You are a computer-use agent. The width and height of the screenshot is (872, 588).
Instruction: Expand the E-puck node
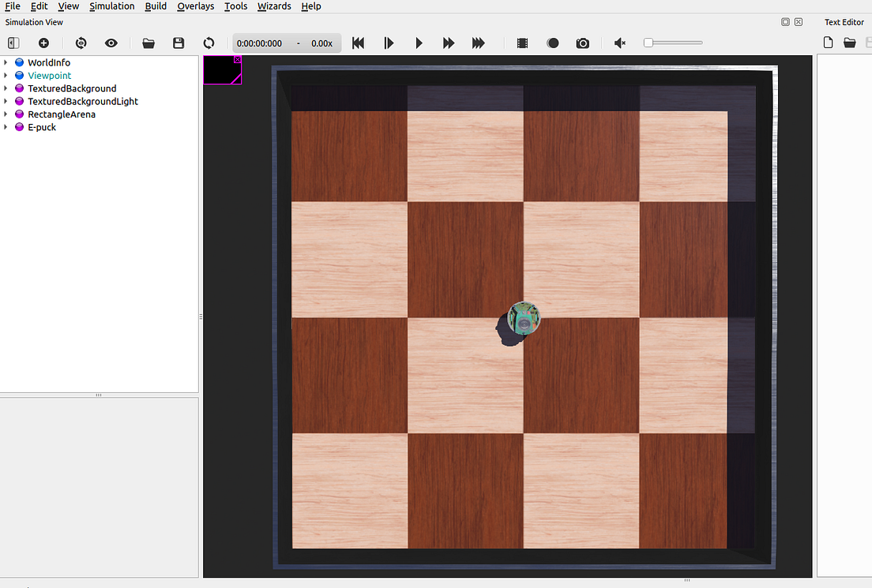click(x=6, y=126)
